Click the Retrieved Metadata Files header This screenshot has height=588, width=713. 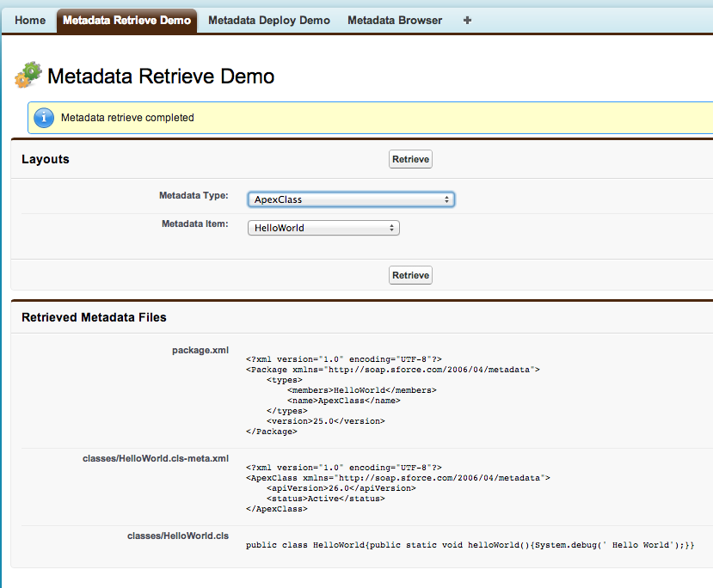click(x=94, y=316)
